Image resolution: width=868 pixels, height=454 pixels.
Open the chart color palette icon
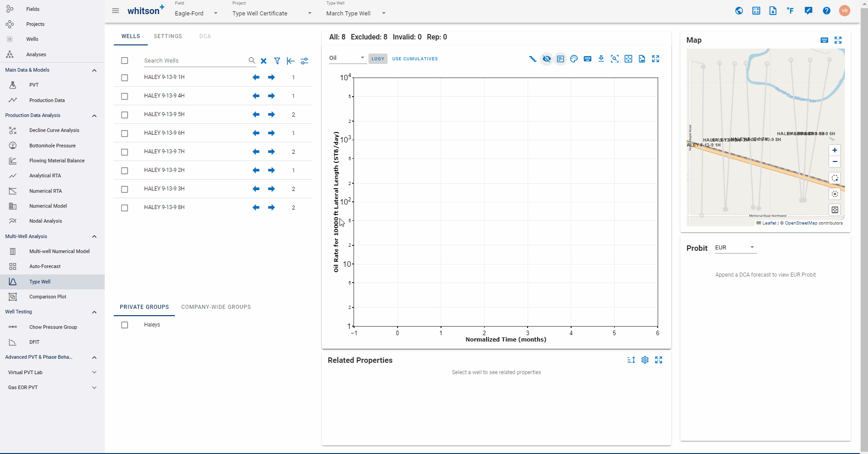coord(574,59)
